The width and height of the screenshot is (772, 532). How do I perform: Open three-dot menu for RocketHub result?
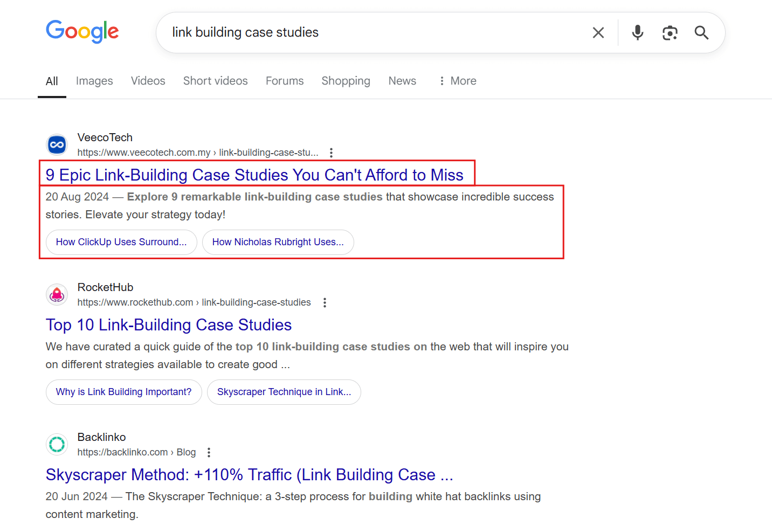pyautogui.click(x=325, y=302)
